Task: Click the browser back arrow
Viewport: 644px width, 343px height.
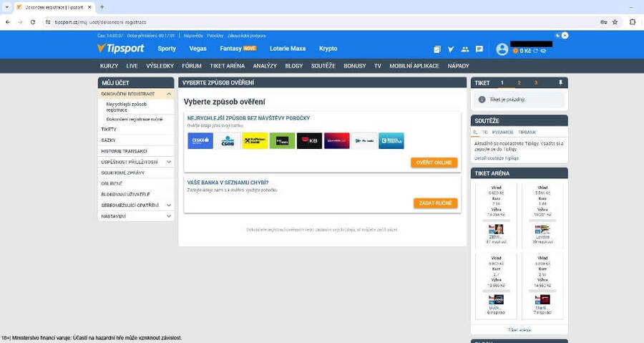Action: pyautogui.click(x=8, y=22)
